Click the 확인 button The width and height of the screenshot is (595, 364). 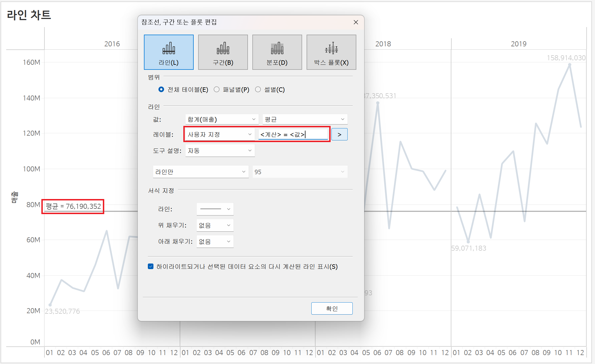(332, 308)
